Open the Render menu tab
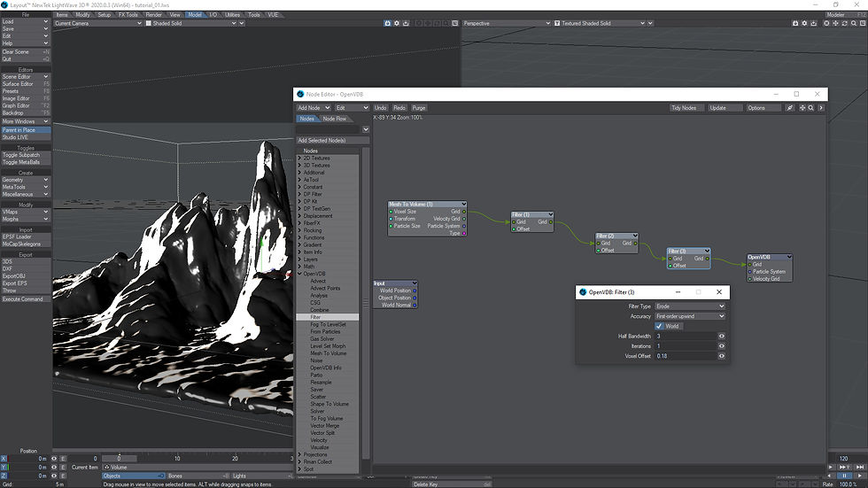Image resolution: width=868 pixels, height=488 pixels. [x=153, y=15]
